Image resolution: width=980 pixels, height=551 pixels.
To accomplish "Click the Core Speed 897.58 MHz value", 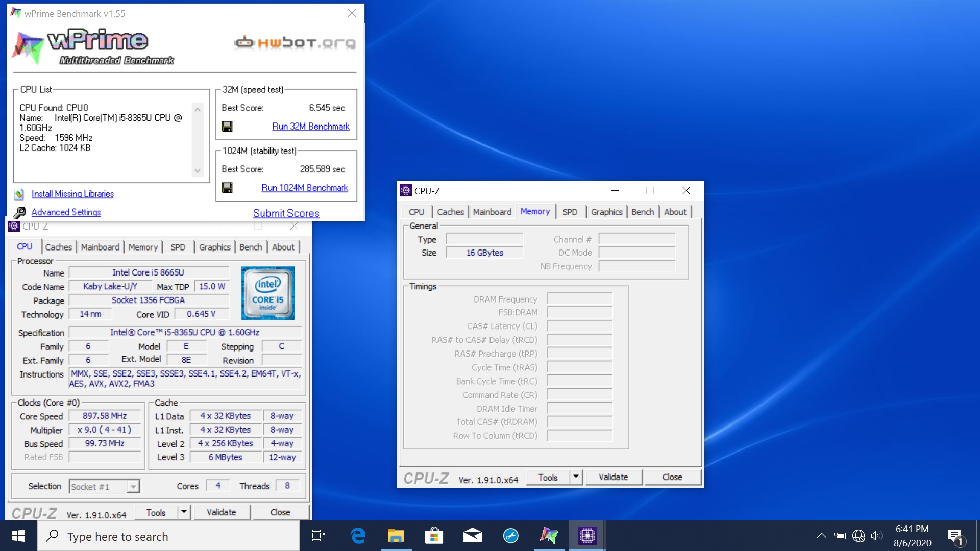I will point(105,416).
